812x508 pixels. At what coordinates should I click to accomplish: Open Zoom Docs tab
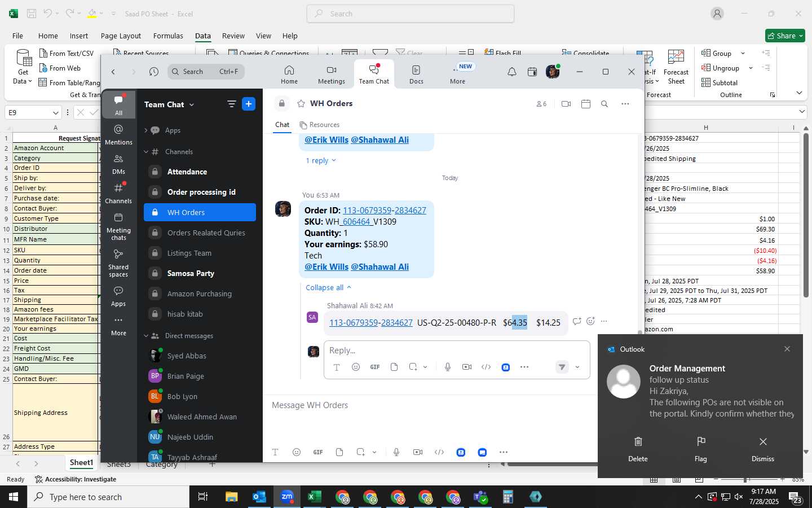(416, 75)
